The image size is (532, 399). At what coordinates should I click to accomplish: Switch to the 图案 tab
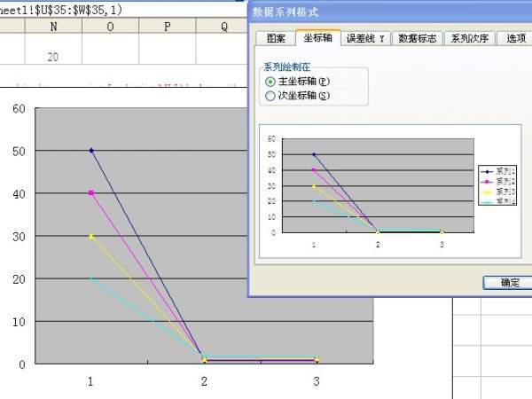[276, 38]
